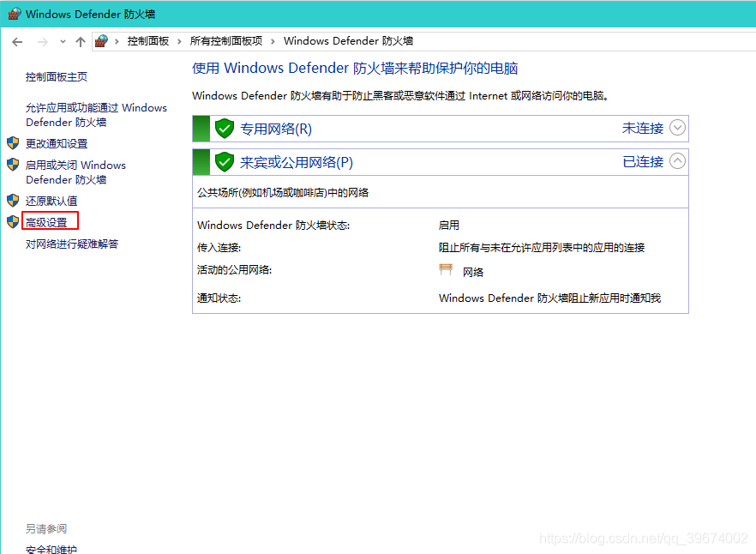Click the firewall icon in the address bar
The height and width of the screenshot is (554, 756).
(101, 41)
